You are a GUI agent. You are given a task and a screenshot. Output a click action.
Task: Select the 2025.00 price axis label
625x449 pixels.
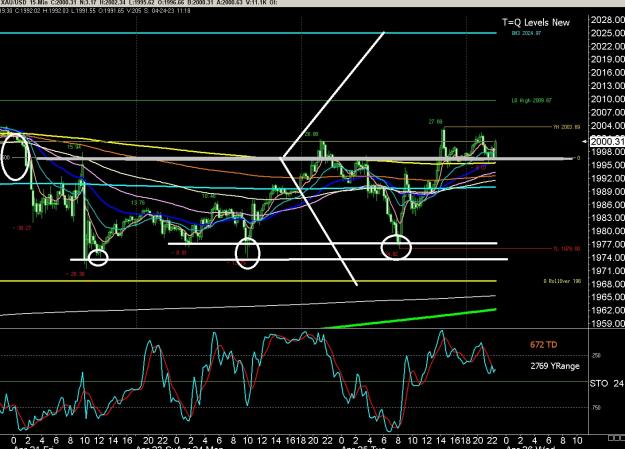point(607,33)
